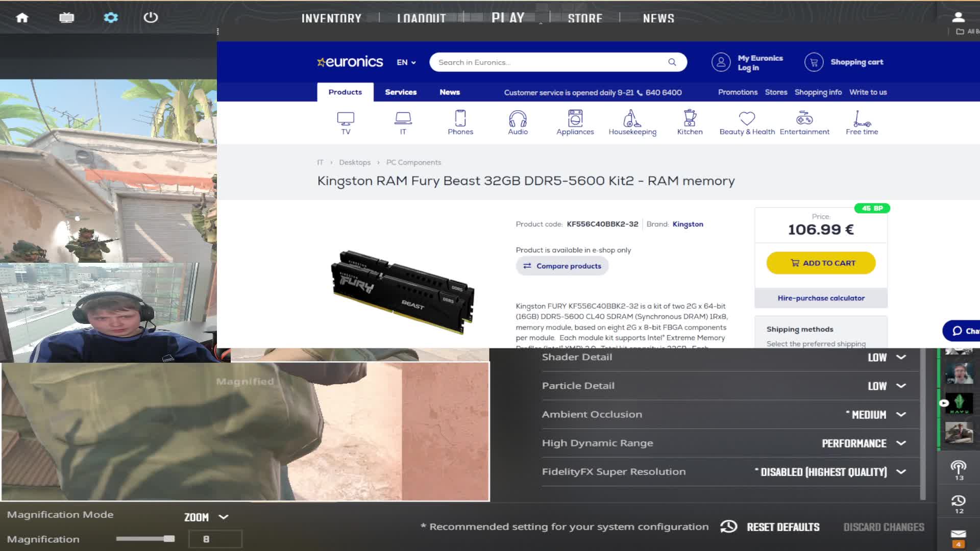Select the Kitchen category icon
Screen dimensions: 980x551
point(690,118)
